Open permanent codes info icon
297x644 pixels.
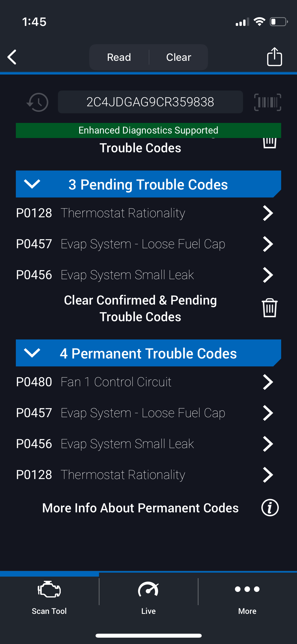[270, 508]
